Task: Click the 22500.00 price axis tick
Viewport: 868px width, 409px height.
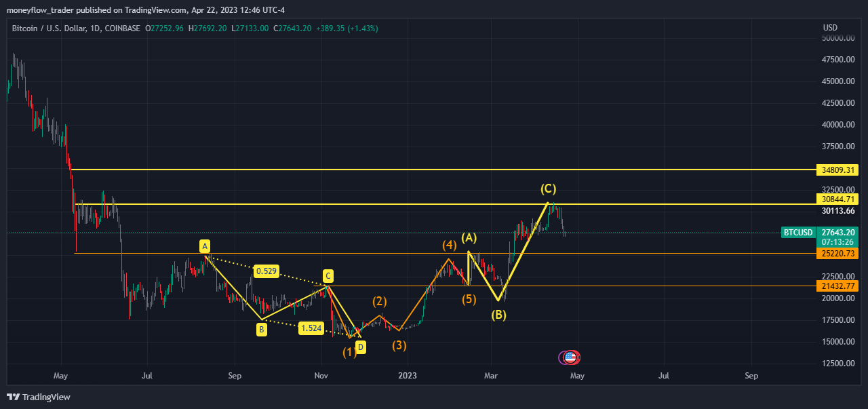Action: click(x=838, y=276)
